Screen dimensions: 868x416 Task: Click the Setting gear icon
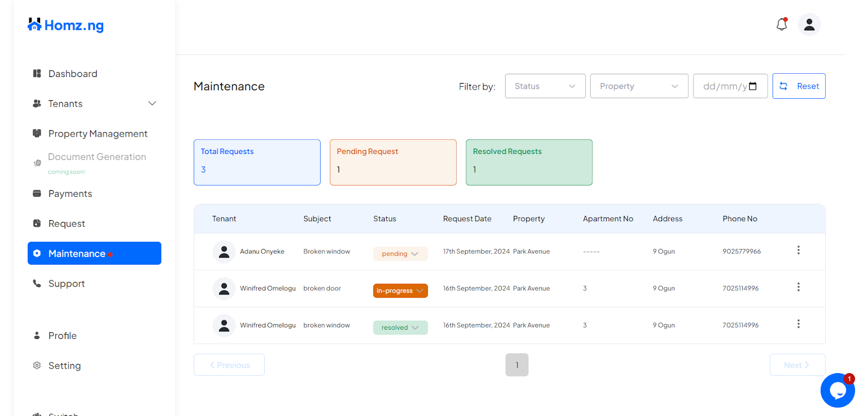point(37,366)
